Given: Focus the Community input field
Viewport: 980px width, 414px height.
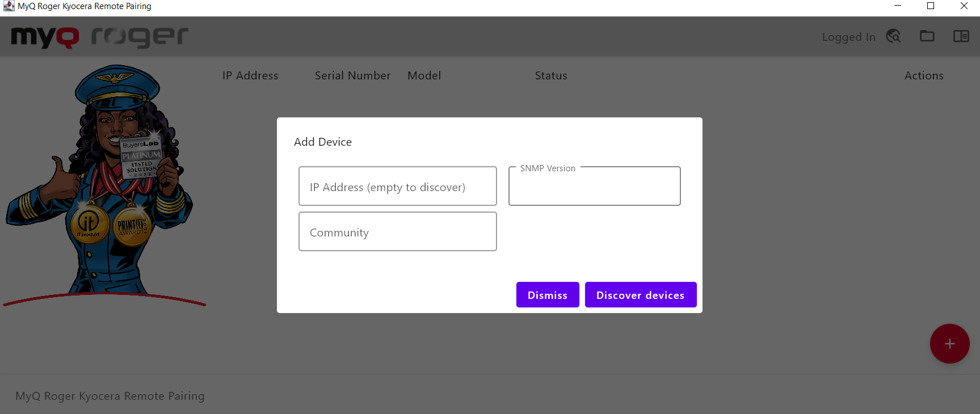Looking at the screenshot, I should pos(398,231).
